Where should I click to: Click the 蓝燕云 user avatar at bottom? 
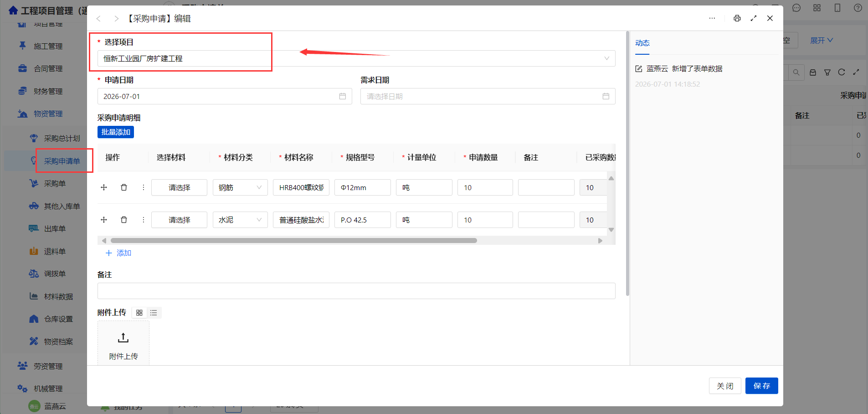pyautogui.click(x=34, y=406)
